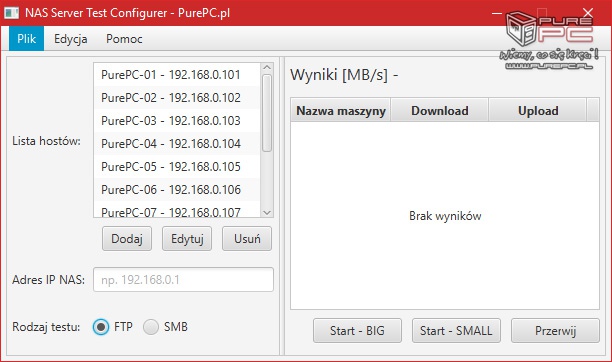Start the BIG file test

click(357, 331)
